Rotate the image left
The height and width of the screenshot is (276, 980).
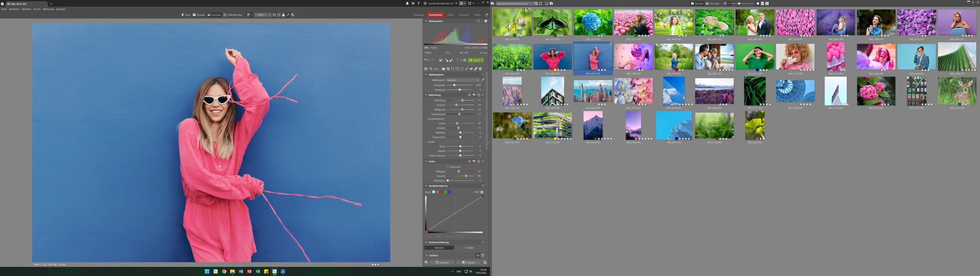point(447,60)
